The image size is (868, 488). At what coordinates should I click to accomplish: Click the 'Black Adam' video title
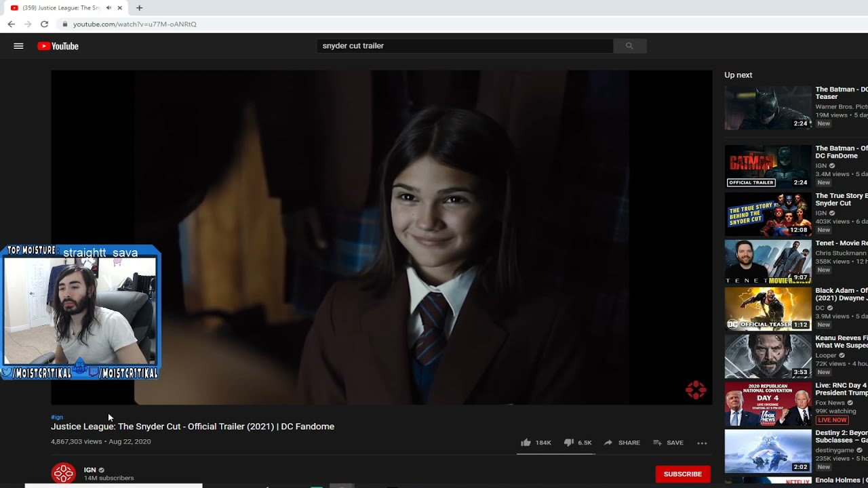(842, 294)
